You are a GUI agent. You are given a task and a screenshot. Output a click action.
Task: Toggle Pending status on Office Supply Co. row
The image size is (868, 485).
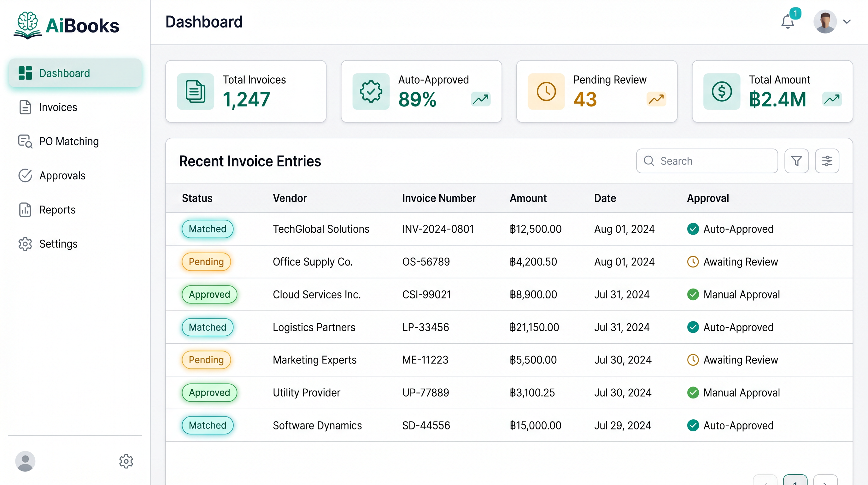[206, 262]
